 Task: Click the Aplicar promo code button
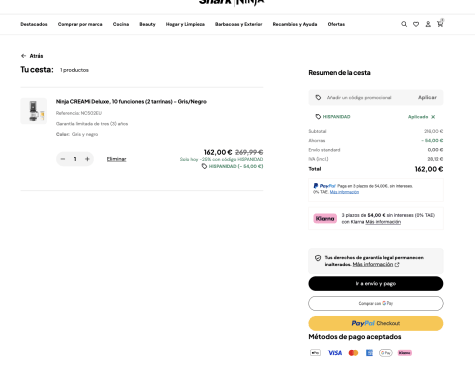pos(427,97)
